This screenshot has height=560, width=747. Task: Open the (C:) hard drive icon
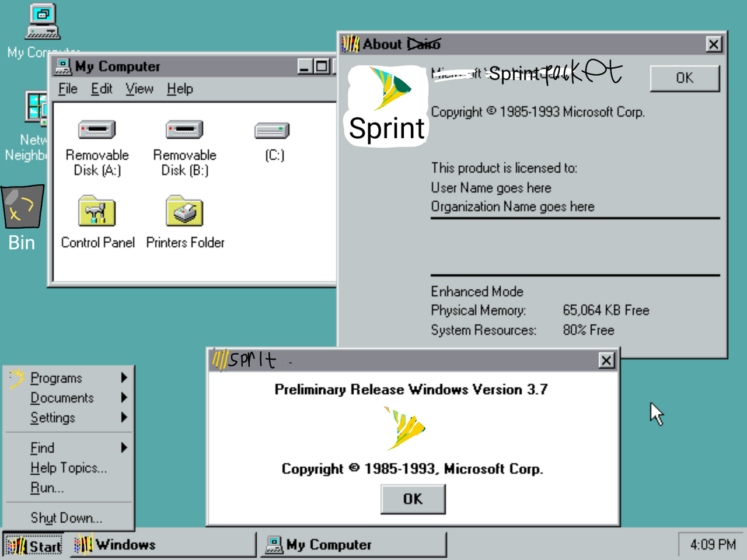(x=272, y=131)
